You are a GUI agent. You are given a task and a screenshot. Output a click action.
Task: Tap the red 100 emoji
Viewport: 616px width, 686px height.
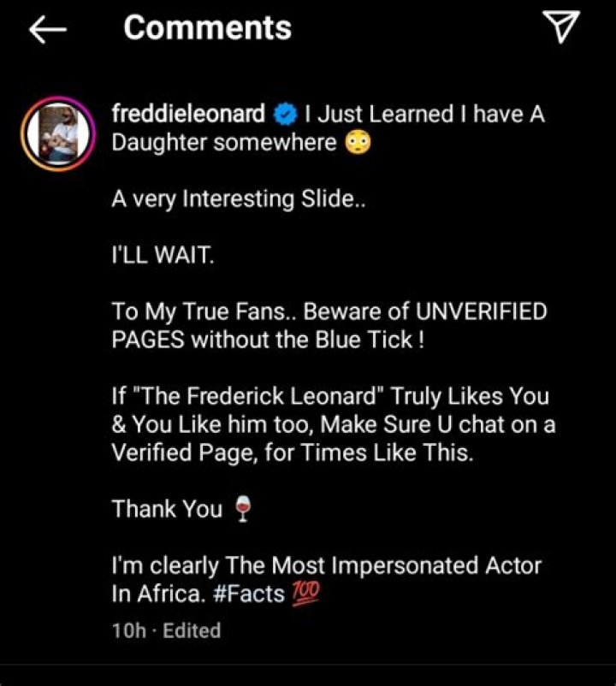305,593
